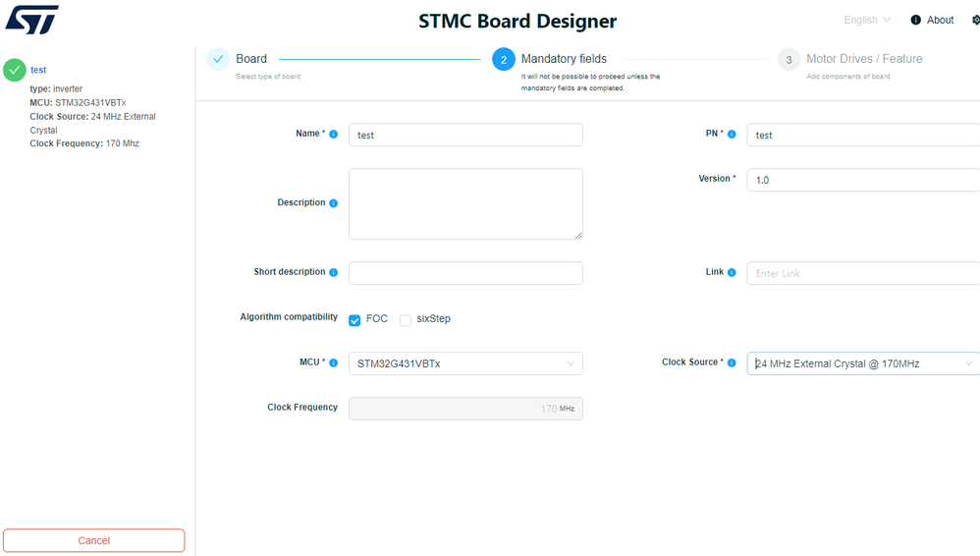Click the Clock Frequency field
The height and width of the screenshot is (556, 980).
[465, 409]
